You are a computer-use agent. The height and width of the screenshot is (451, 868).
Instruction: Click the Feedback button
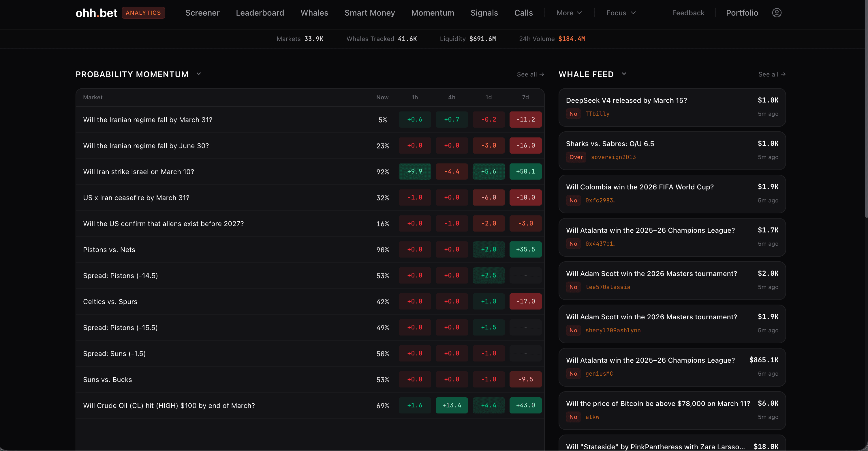tap(688, 12)
